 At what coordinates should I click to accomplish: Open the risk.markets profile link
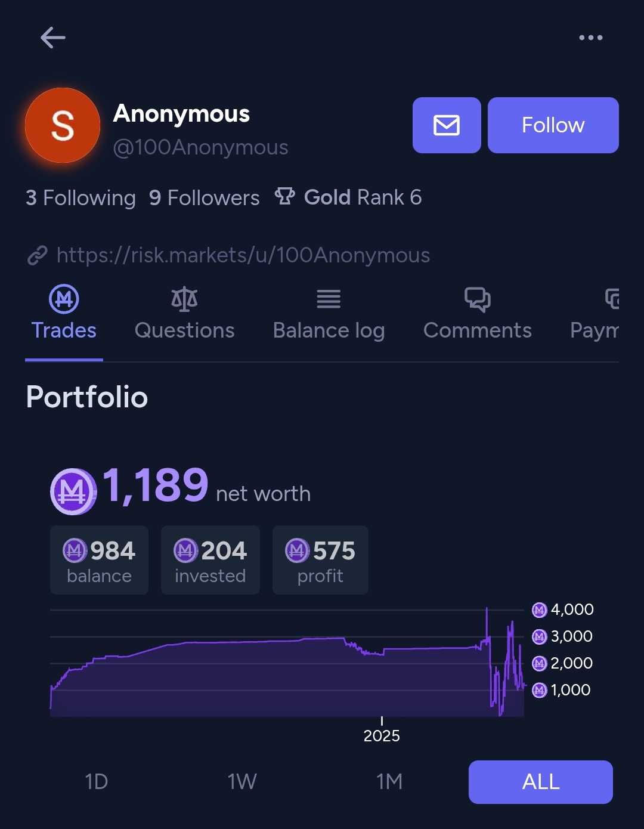click(x=243, y=255)
